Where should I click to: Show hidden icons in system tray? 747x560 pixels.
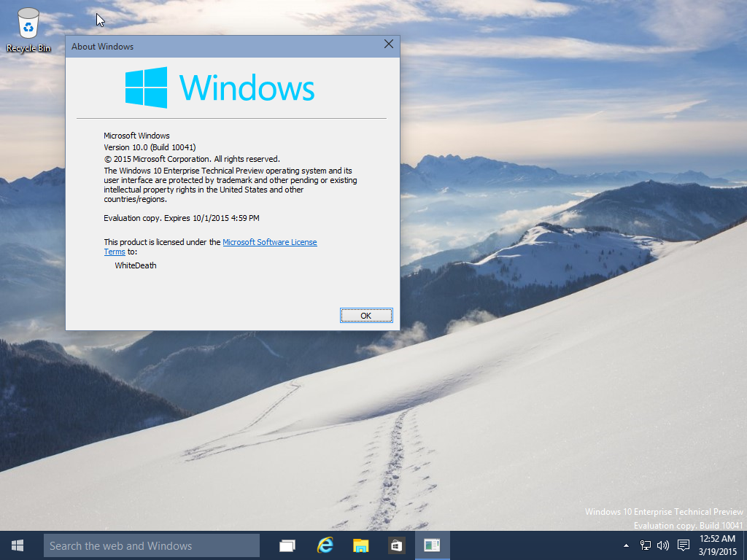pyautogui.click(x=626, y=545)
